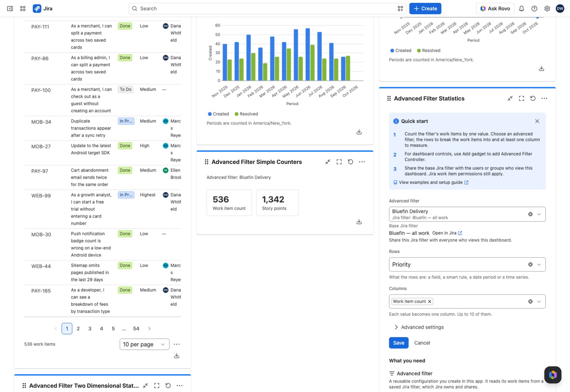
Task: Minimize the Advanced Filter Statistics gadget
Action: click(x=510, y=98)
